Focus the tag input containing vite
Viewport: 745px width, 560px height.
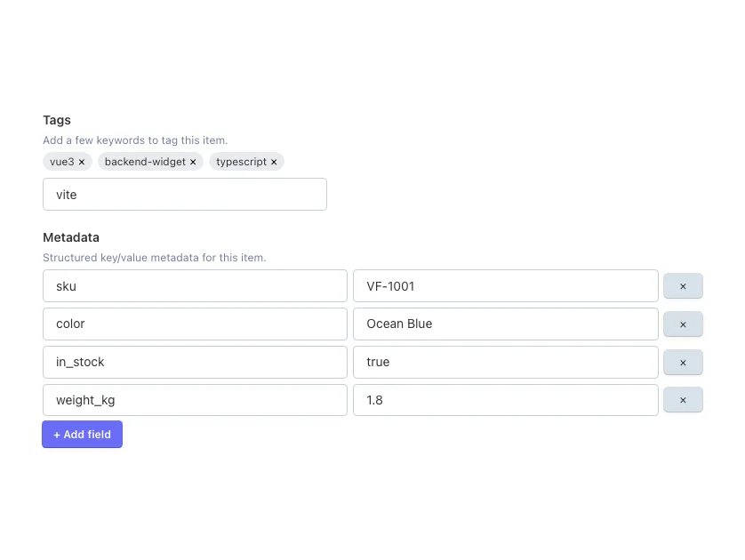pyautogui.click(x=185, y=195)
